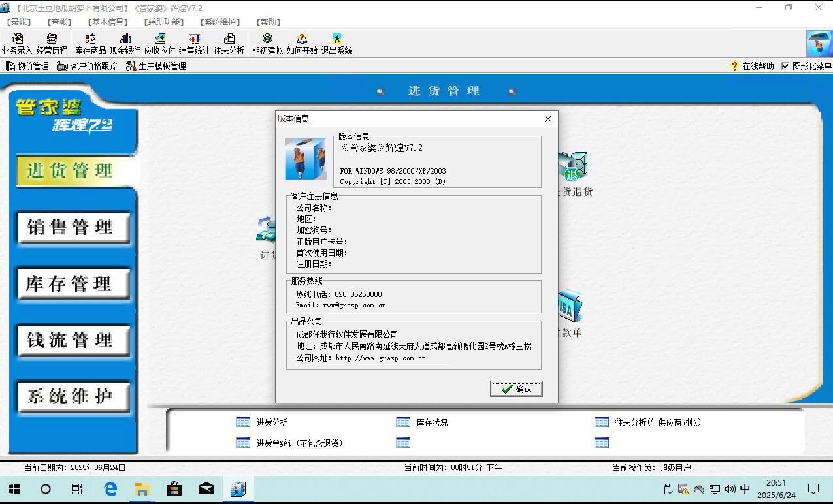Open 往来分析(与供应商对帐) report link
This screenshot has width=833, height=504.
(x=648, y=422)
